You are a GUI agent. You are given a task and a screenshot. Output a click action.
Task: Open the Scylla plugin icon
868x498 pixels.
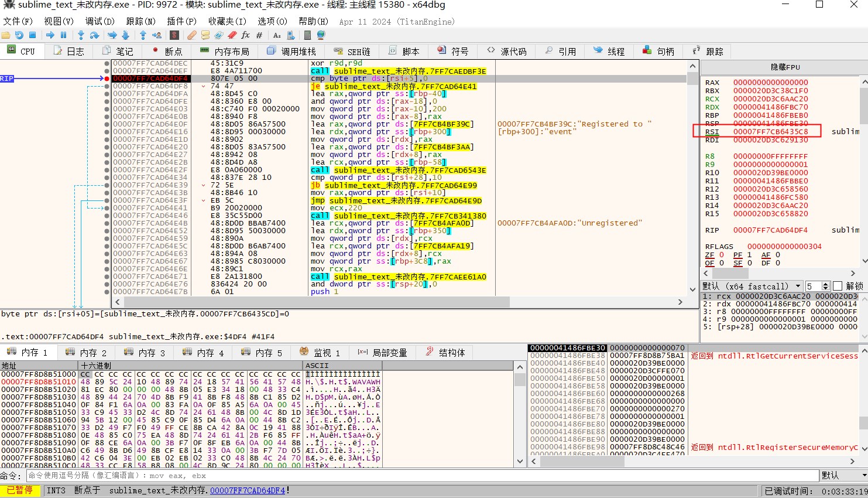click(x=174, y=35)
